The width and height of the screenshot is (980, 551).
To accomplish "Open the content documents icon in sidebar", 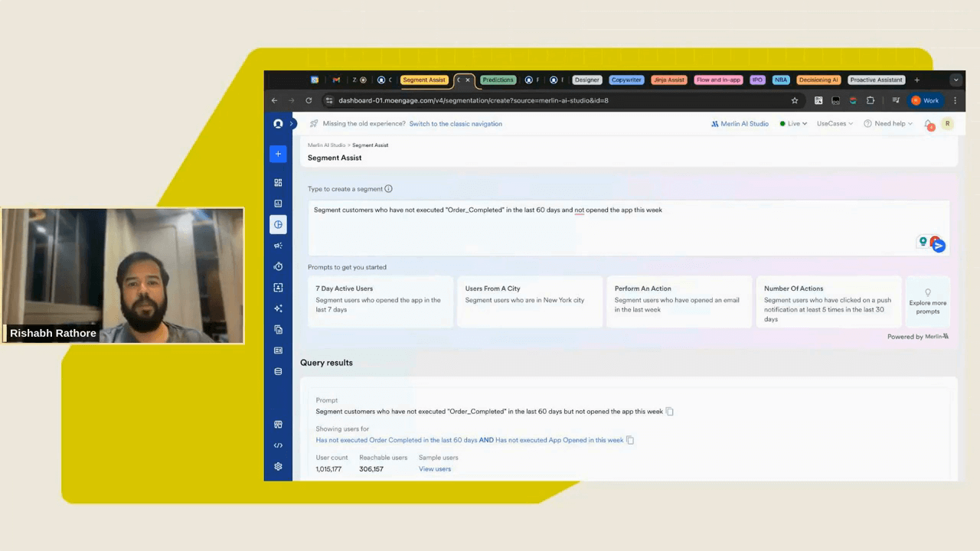I will 278,329.
